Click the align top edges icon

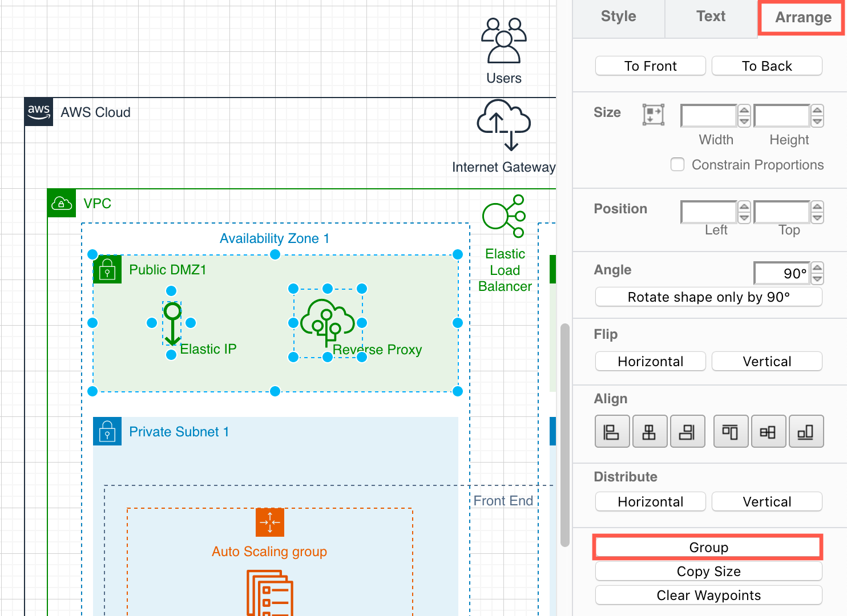pos(731,431)
